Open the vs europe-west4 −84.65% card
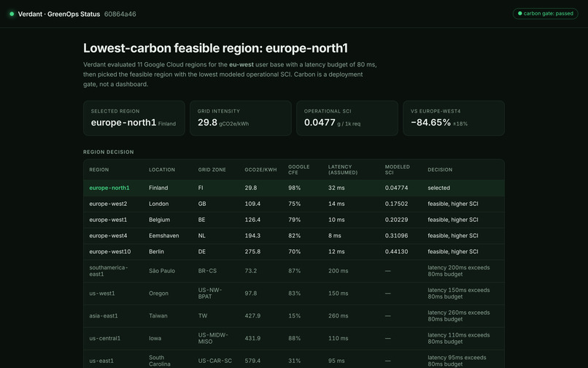The height and width of the screenshot is (368, 588). 453,118
